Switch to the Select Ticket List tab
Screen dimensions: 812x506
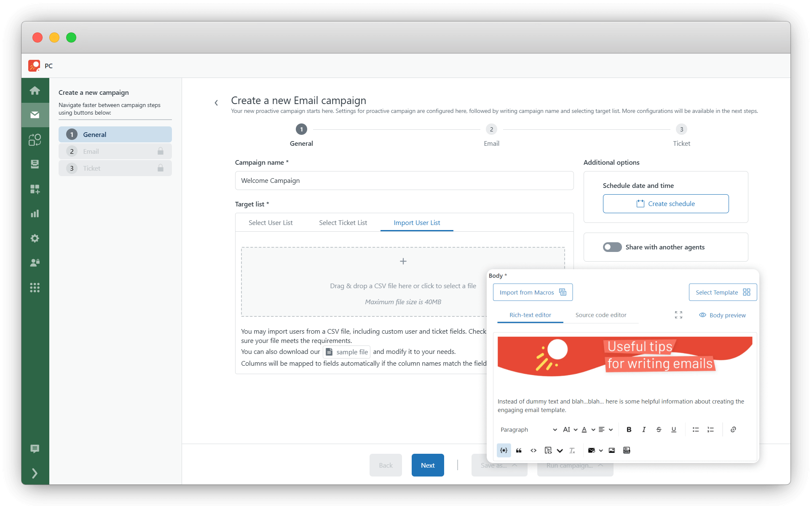[343, 223]
